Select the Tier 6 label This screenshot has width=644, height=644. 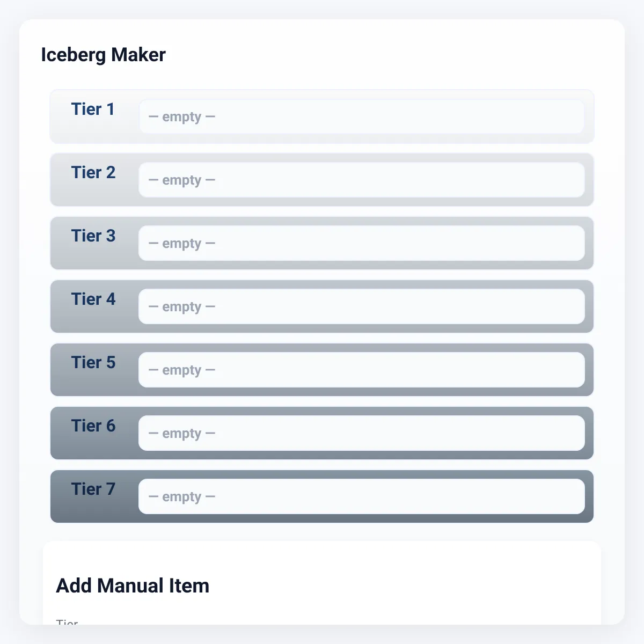point(93,426)
